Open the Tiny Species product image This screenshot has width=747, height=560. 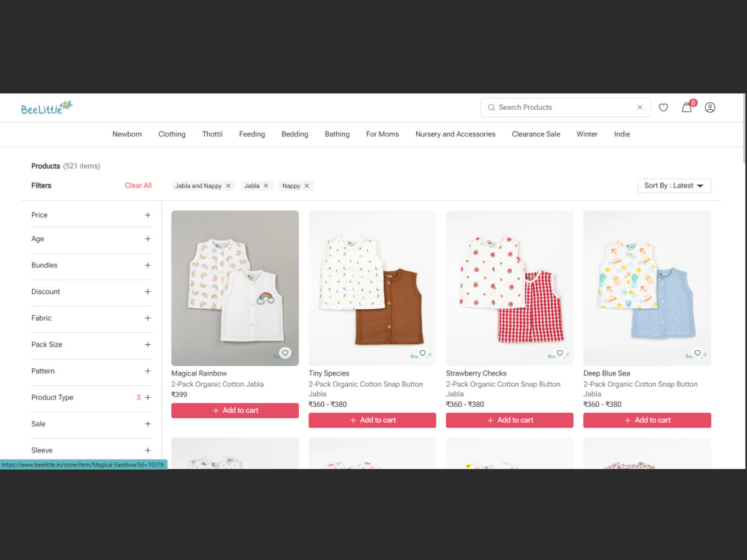click(372, 288)
